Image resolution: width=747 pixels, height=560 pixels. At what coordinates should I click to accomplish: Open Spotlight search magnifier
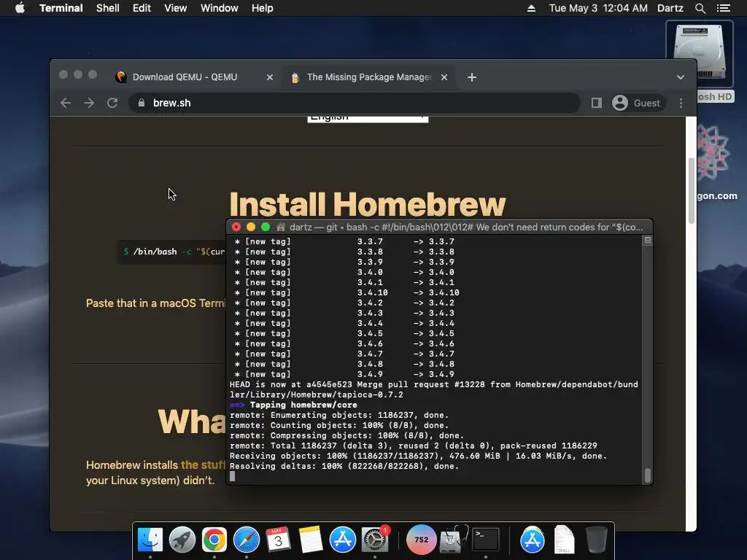click(x=700, y=8)
